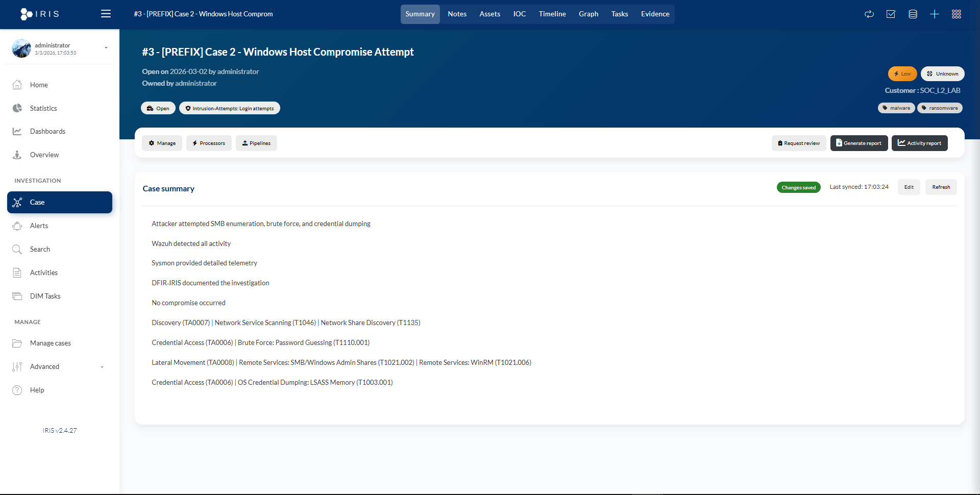Screen dimensions: 980x495
Task: Click the Generate report button
Action: pos(859,143)
